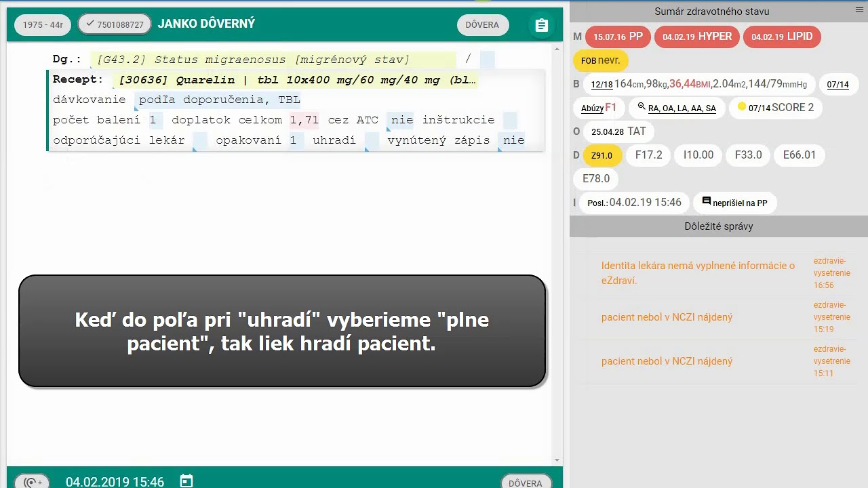The width and height of the screenshot is (868, 488).
Task: Click the 12/18 measurement date link
Action: (x=601, y=85)
